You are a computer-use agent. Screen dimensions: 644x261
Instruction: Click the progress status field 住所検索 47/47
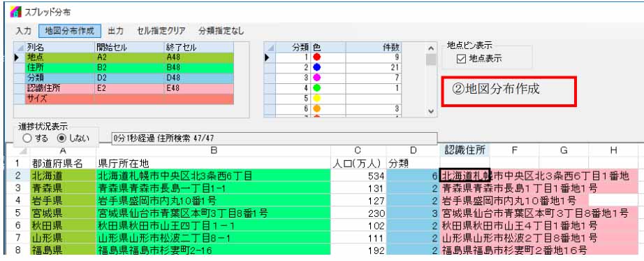pyautogui.click(x=275, y=139)
